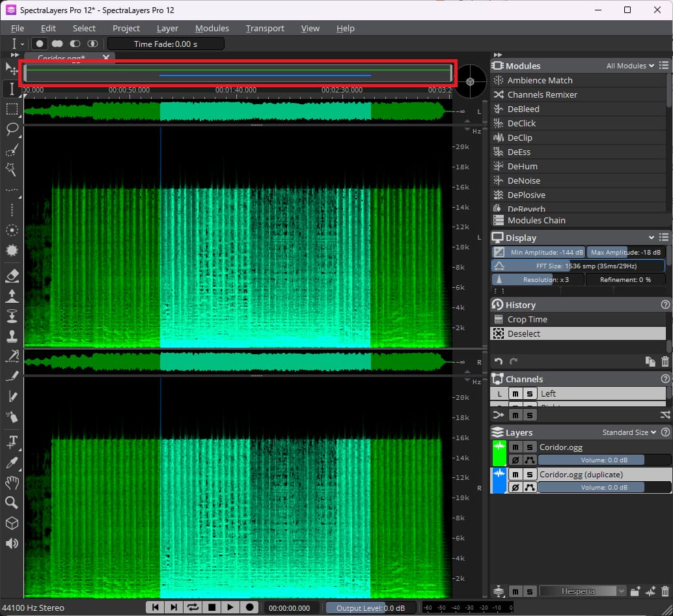673x616 pixels.
Task: Open the All Modules dropdown
Action: coord(630,66)
